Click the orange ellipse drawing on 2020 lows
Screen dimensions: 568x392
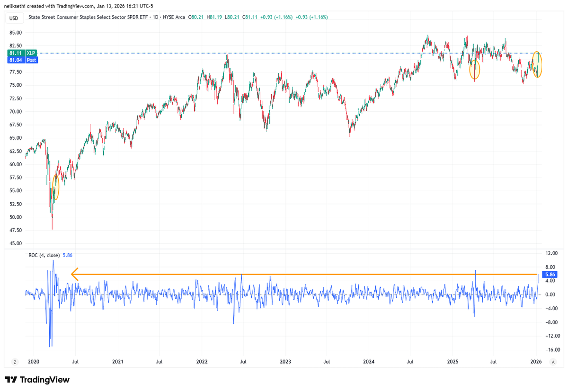[55, 187]
